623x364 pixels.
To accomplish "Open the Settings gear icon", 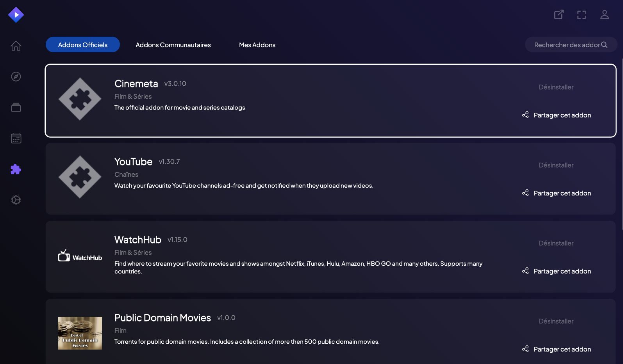I will pyautogui.click(x=16, y=200).
